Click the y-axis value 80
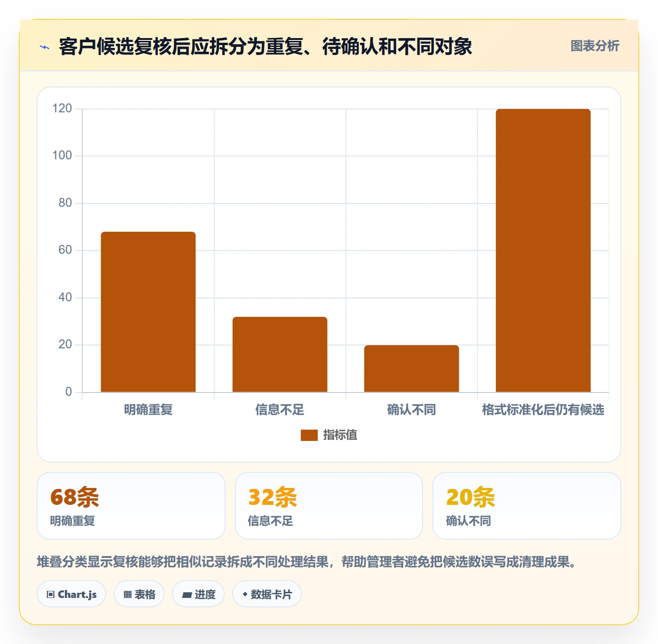Image resolution: width=658 pixels, height=644 pixels. [65, 203]
